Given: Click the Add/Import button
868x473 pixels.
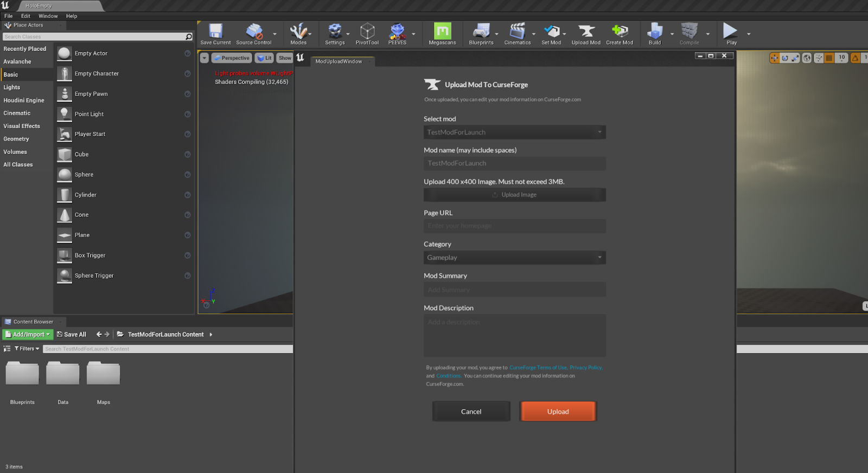Looking at the screenshot, I should coord(28,335).
